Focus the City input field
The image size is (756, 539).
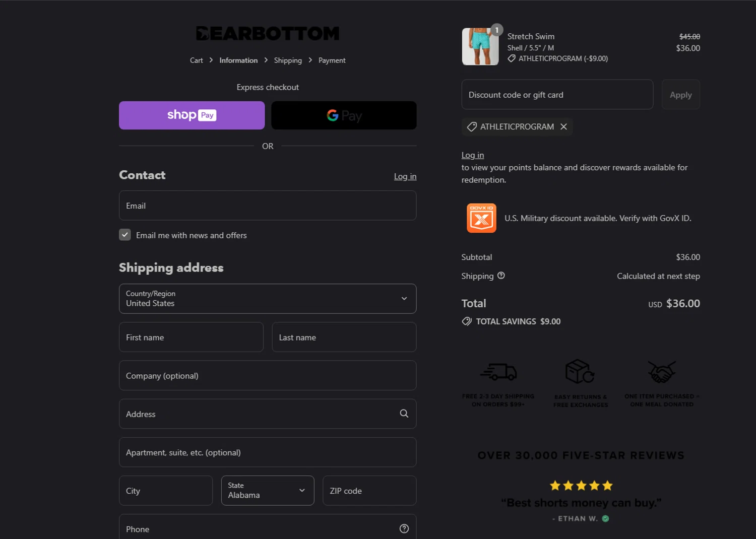pyautogui.click(x=166, y=491)
